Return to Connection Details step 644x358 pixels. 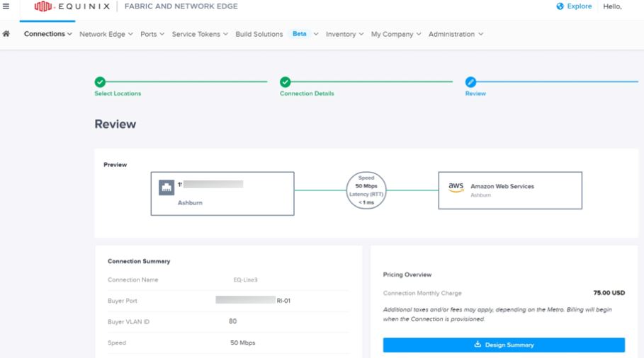pos(307,93)
